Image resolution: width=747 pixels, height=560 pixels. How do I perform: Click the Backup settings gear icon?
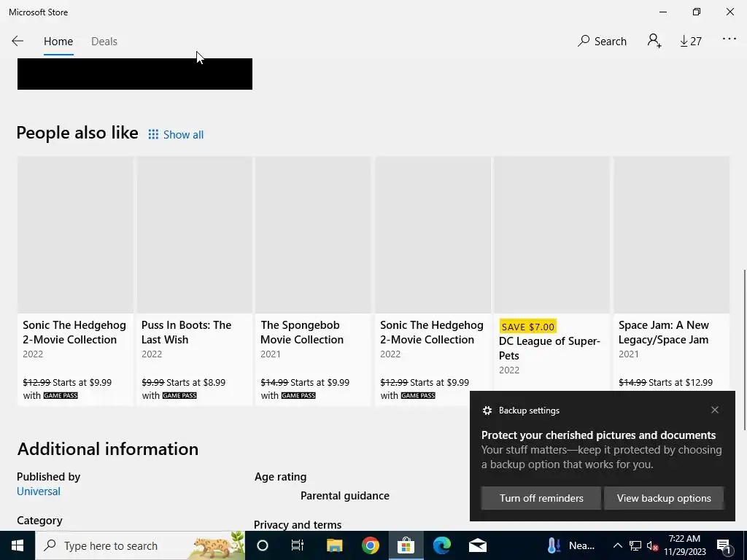(487, 411)
